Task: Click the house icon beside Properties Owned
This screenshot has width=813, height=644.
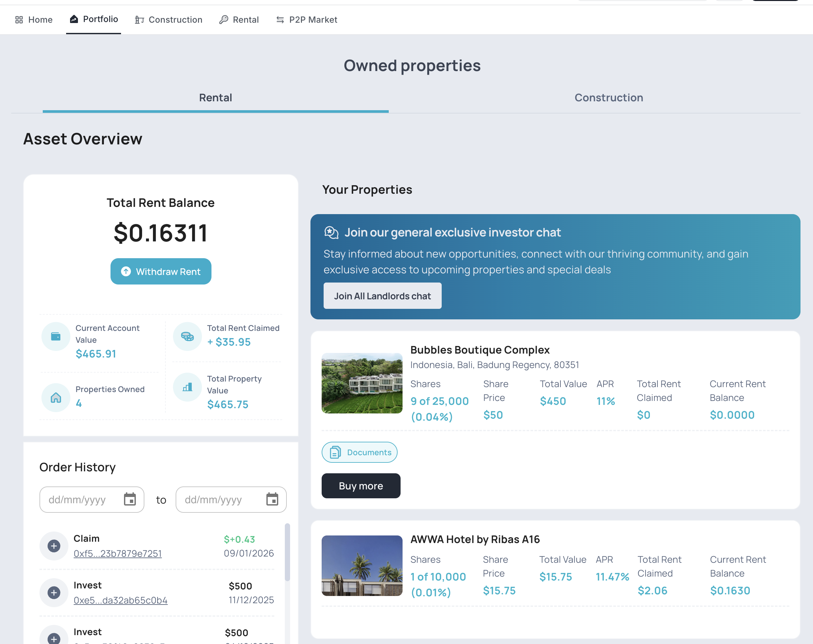Action: pyautogui.click(x=55, y=397)
